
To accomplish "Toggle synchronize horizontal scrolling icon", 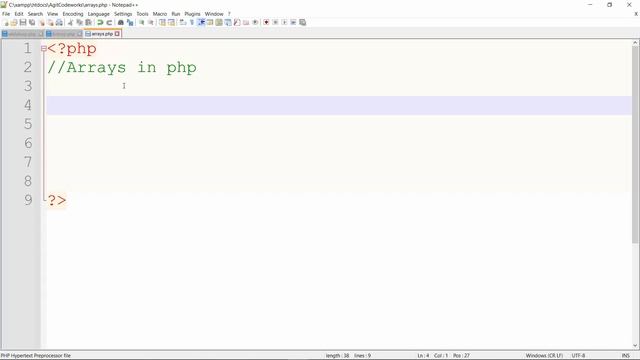I will [x=171, y=22].
